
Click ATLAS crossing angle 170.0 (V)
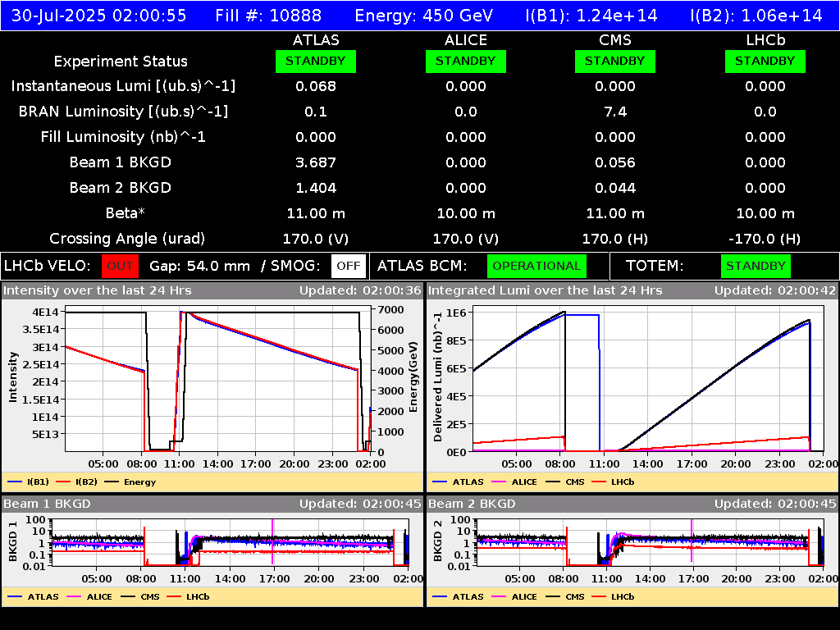pyautogui.click(x=316, y=239)
